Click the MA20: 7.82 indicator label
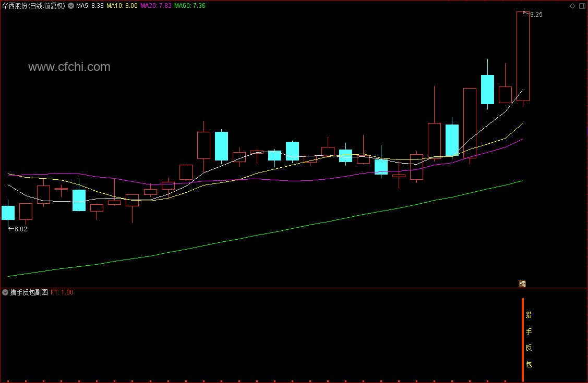The height and width of the screenshot is (383, 588). [x=156, y=6]
